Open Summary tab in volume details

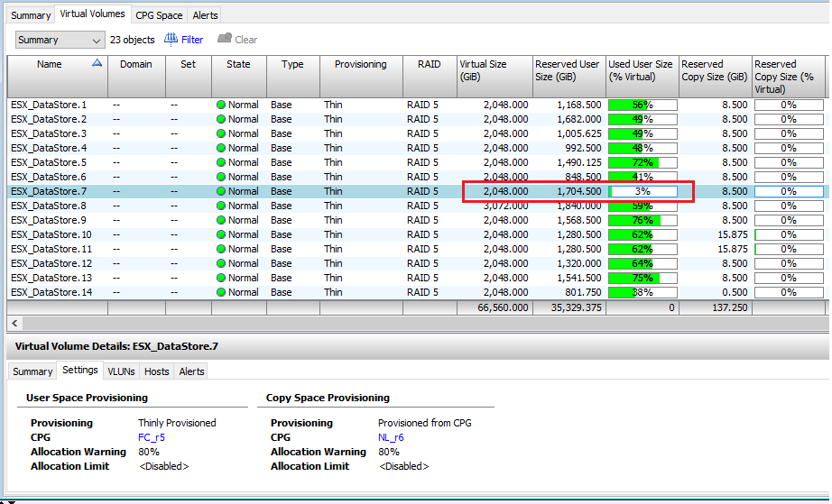tap(32, 371)
